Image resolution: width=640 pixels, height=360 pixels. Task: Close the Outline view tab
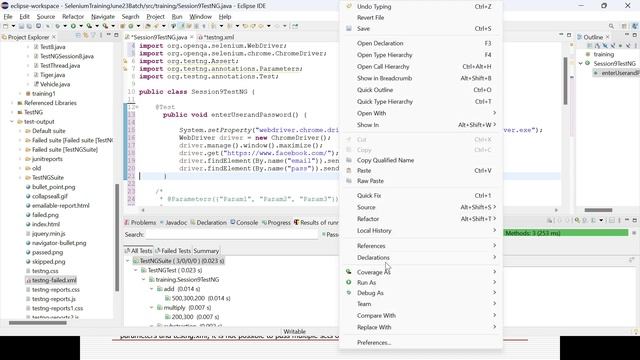607,37
